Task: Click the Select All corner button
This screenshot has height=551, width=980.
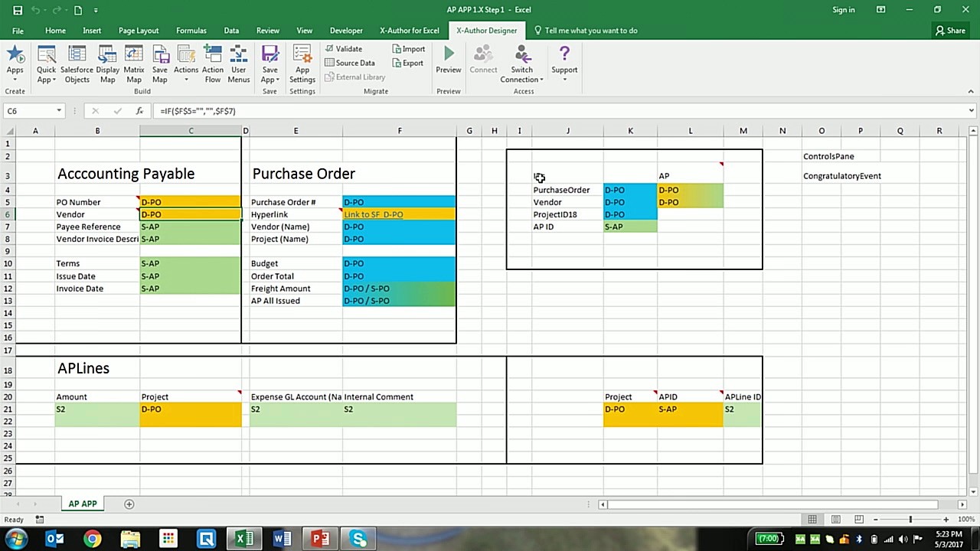Action: [x=8, y=131]
